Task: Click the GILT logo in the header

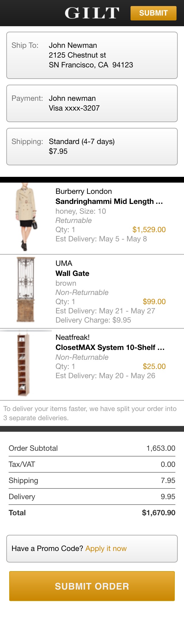Action: pyautogui.click(x=91, y=13)
